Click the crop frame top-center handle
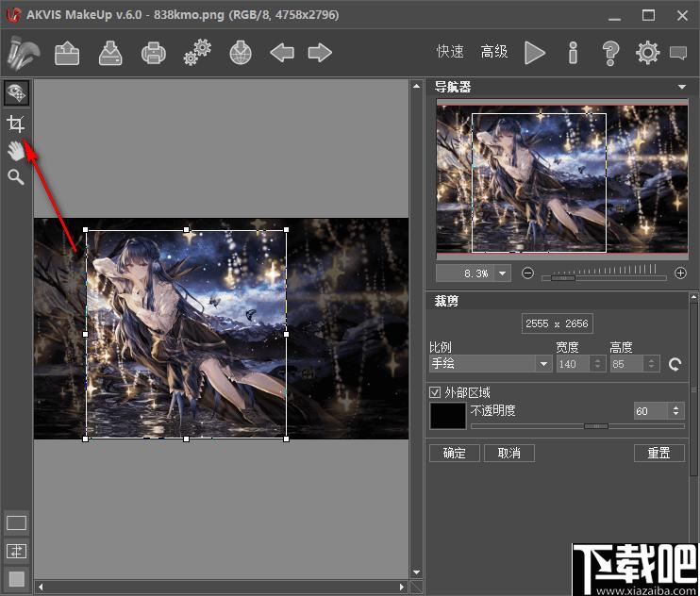This screenshot has height=596, width=700. click(x=186, y=230)
